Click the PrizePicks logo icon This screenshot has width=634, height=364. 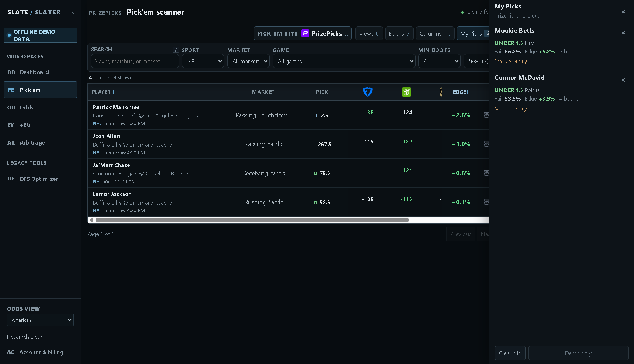point(305,33)
